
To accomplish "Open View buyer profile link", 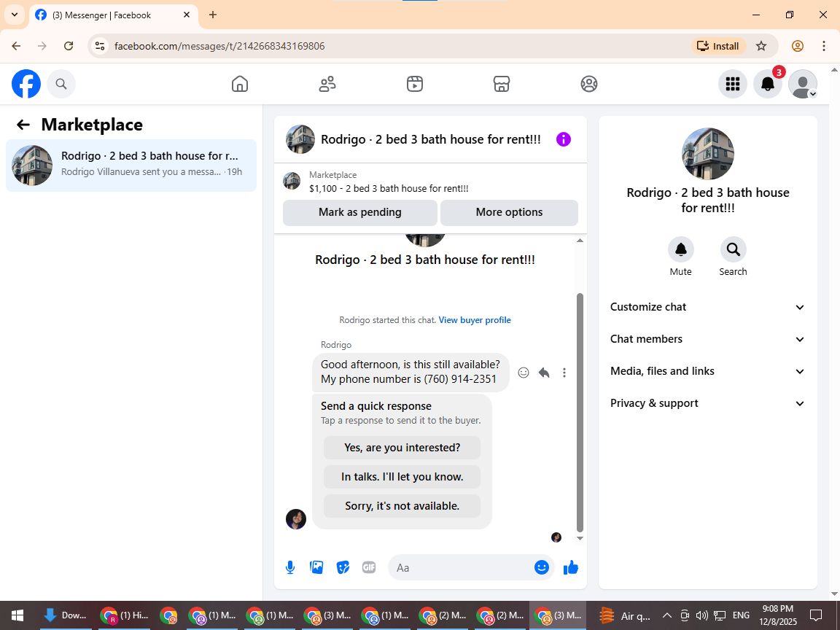I will (475, 320).
